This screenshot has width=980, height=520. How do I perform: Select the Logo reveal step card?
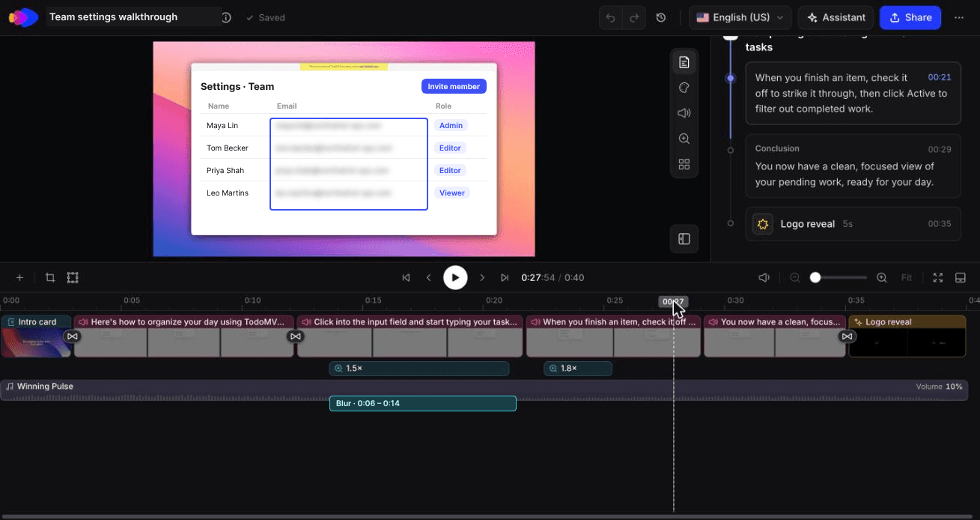853,223
